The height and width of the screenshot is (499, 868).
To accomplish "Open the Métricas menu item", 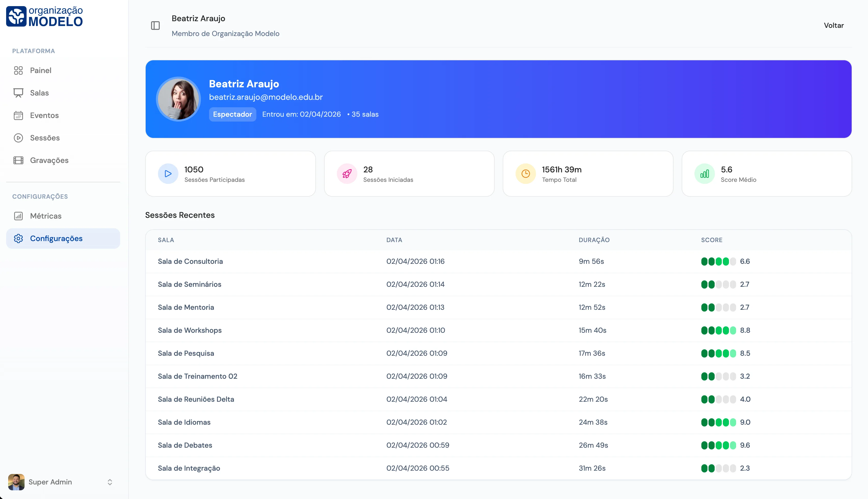I will (x=45, y=216).
